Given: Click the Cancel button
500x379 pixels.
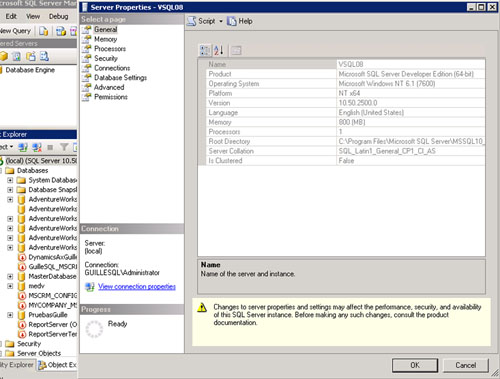Looking at the screenshot, I should (466, 365).
